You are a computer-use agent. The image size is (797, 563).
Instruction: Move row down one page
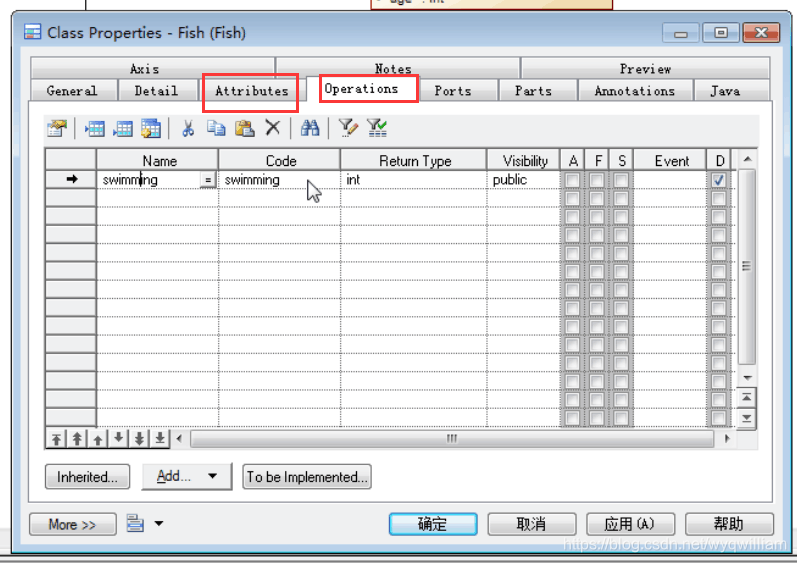pos(139,438)
